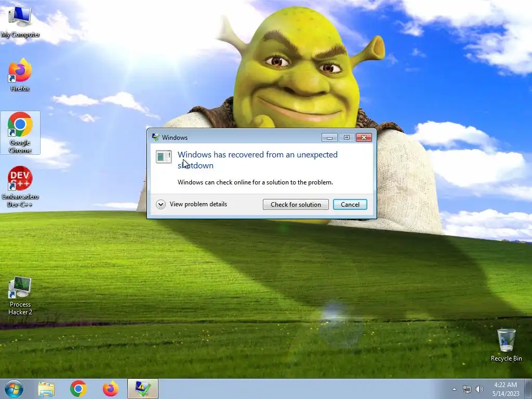
Task: Open the network status tray icon
Action: point(467,389)
